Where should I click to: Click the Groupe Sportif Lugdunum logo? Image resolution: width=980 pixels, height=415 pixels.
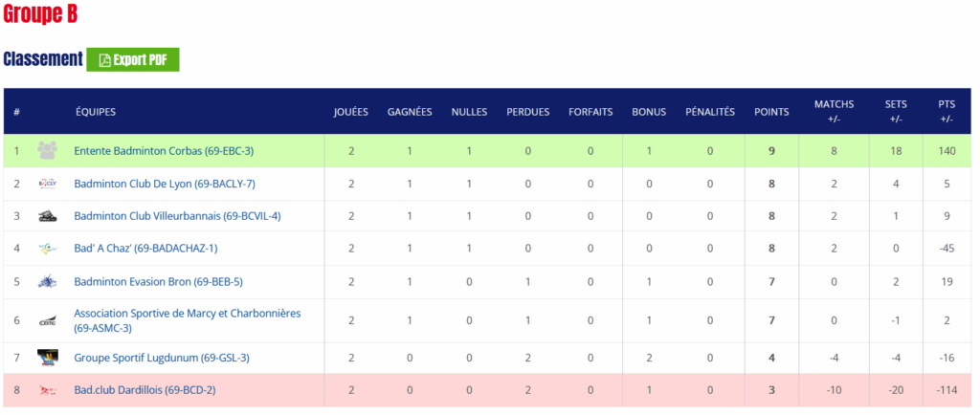(x=47, y=358)
